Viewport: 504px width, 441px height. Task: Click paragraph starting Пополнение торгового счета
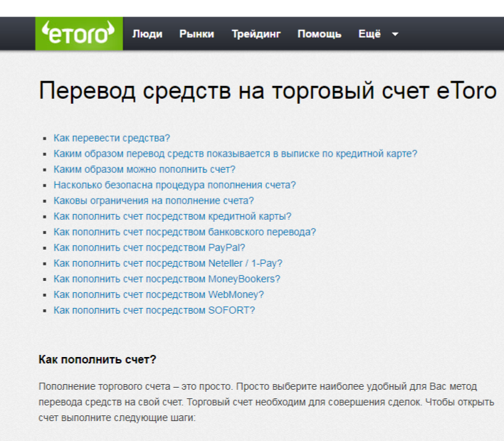[x=266, y=402]
